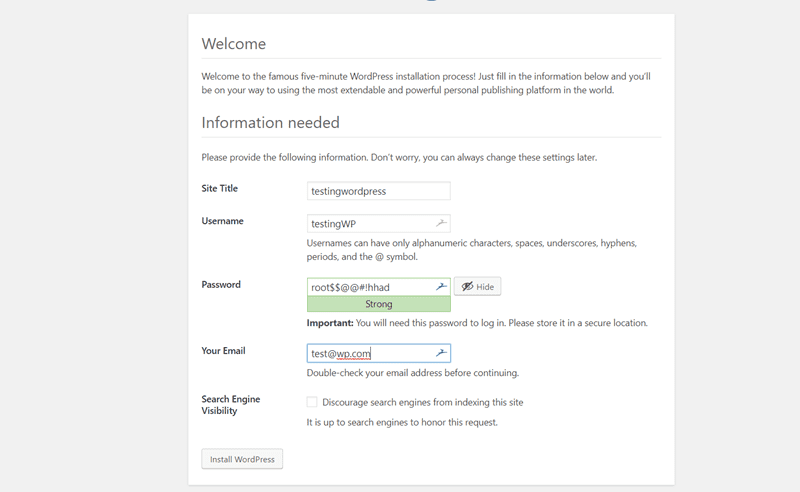Screen dimensions: 800x492
Task: Click the key icon in Username field
Action: pos(441,223)
